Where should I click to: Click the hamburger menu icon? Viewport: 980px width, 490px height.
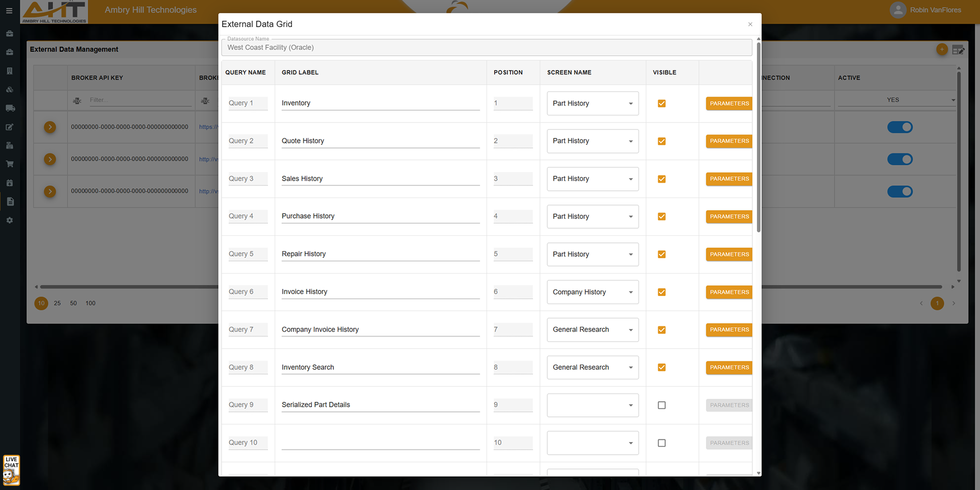click(9, 11)
